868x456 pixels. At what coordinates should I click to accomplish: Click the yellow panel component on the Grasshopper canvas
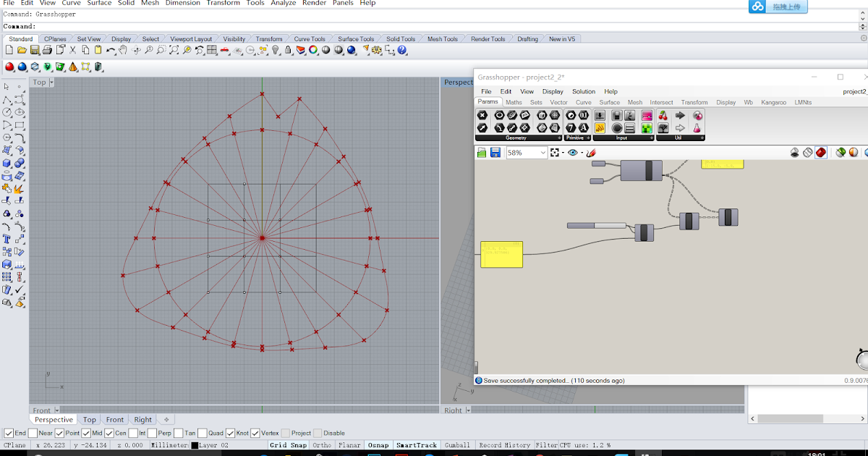coord(501,255)
